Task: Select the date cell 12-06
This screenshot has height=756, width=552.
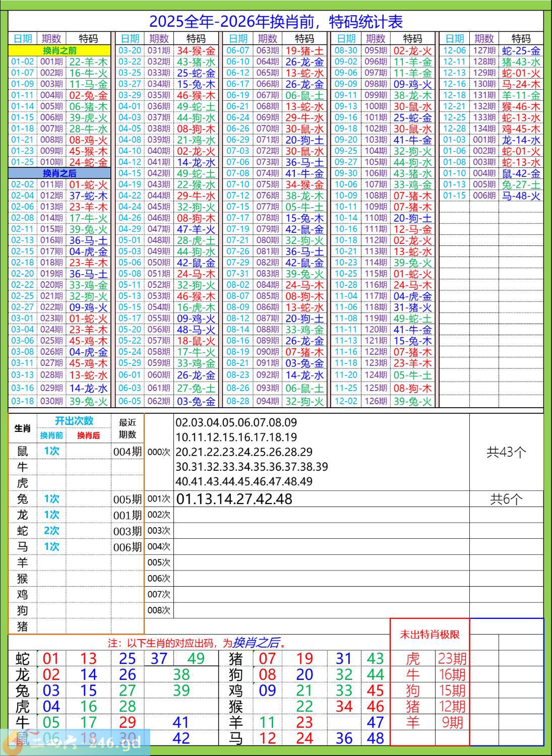Action: [x=454, y=50]
